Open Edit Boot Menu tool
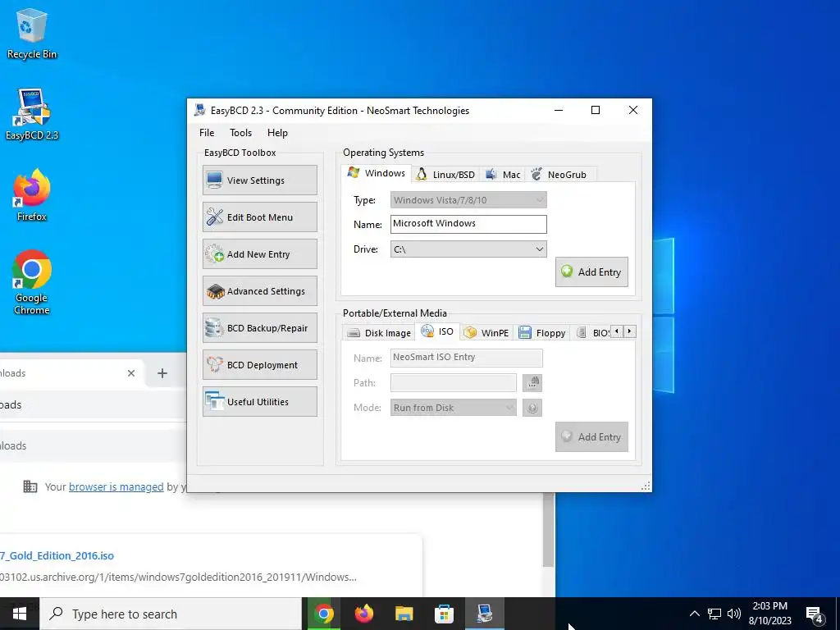Screen dimensions: 840x630 [260, 217]
